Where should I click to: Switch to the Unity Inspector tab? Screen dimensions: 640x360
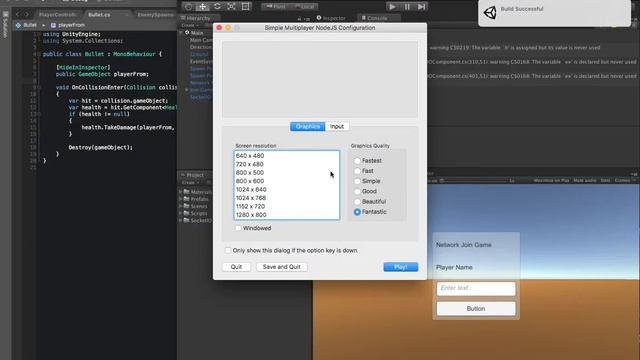pos(331,18)
